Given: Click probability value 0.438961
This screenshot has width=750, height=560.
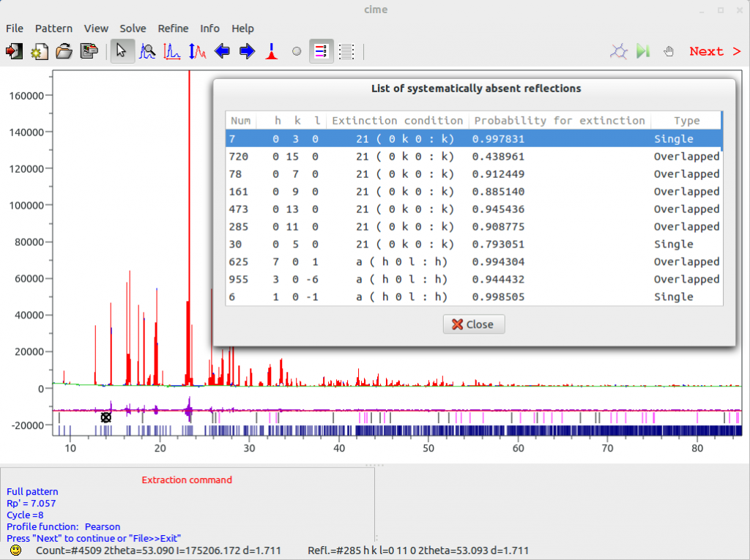Looking at the screenshot, I should (498, 157).
